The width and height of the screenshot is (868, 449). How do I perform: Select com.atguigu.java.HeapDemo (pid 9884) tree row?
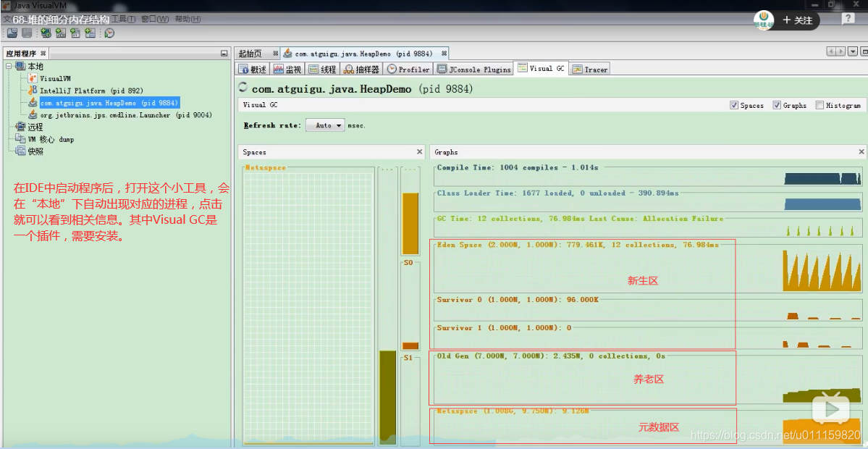tap(109, 102)
